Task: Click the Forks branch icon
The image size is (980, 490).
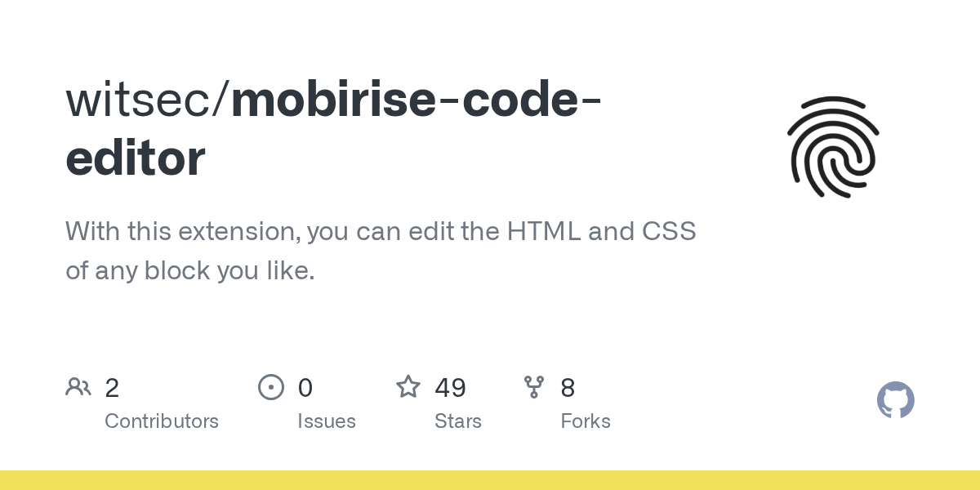Action: [x=534, y=386]
